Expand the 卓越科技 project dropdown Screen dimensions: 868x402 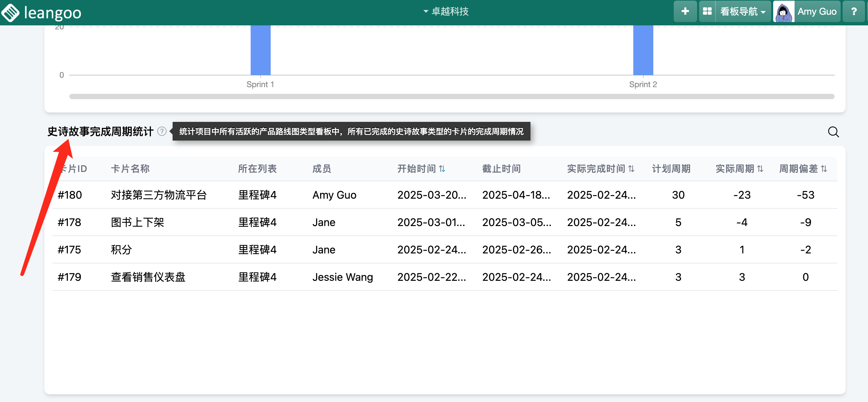446,11
